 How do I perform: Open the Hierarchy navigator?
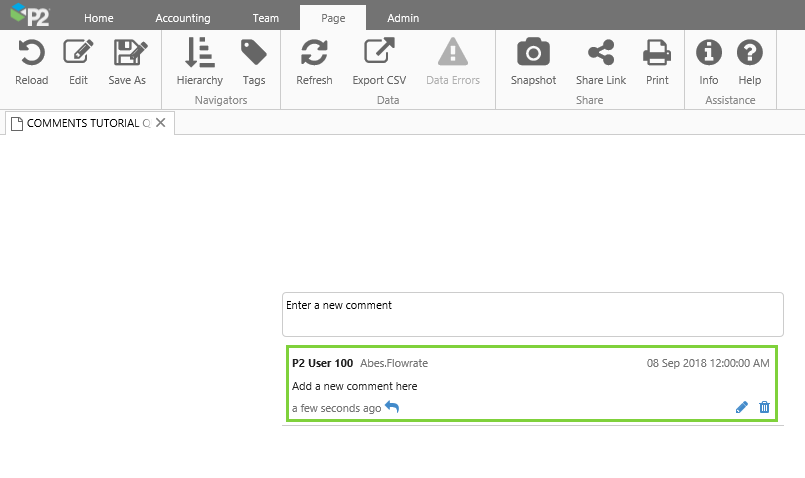[199, 53]
